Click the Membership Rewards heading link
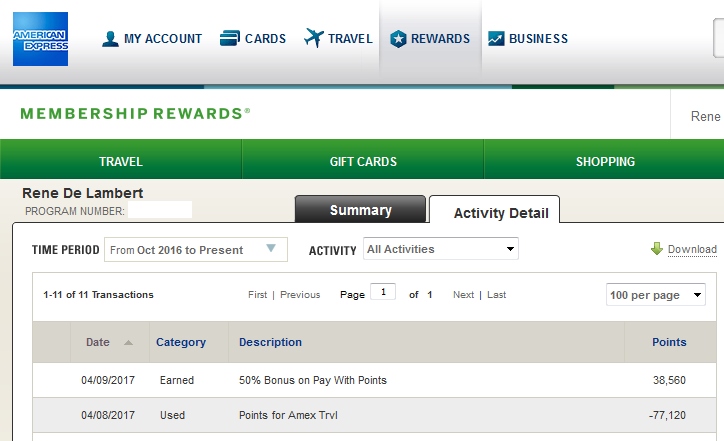The width and height of the screenshot is (724, 441). (135, 114)
